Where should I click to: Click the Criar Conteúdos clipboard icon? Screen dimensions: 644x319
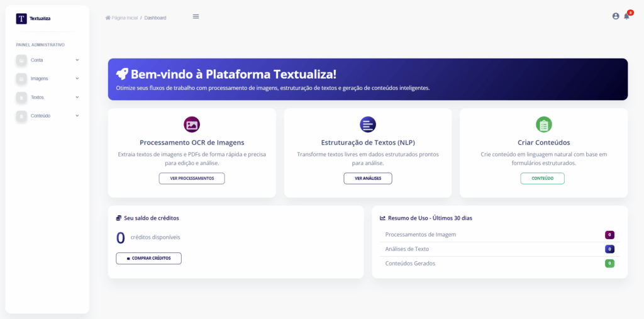click(544, 125)
